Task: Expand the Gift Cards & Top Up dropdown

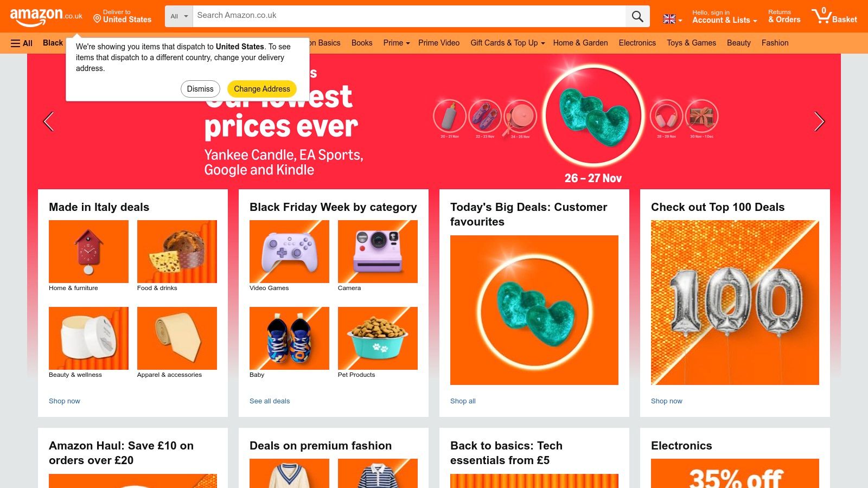Action: click(506, 43)
